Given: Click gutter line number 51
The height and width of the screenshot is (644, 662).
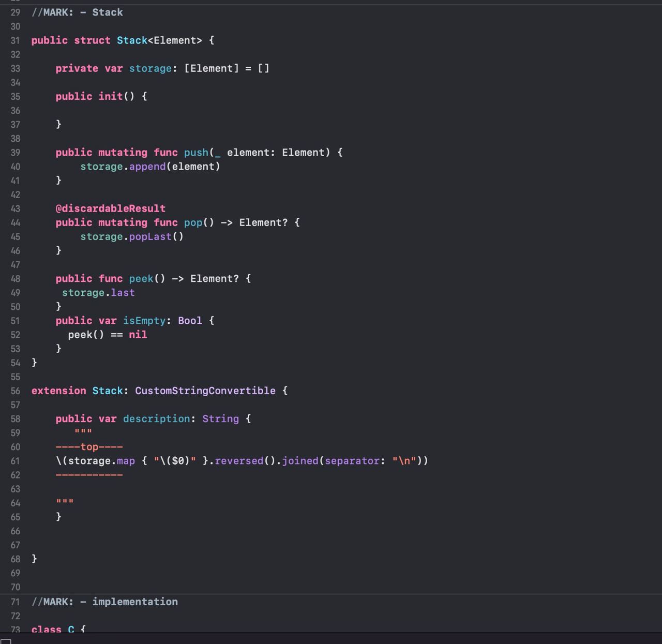Looking at the screenshot, I should [x=16, y=321].
